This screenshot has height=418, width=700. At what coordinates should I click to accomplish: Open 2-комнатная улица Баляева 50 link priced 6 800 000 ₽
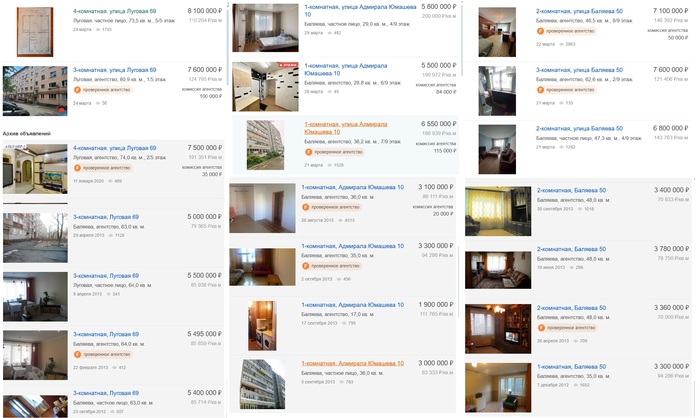click(579, 128)
